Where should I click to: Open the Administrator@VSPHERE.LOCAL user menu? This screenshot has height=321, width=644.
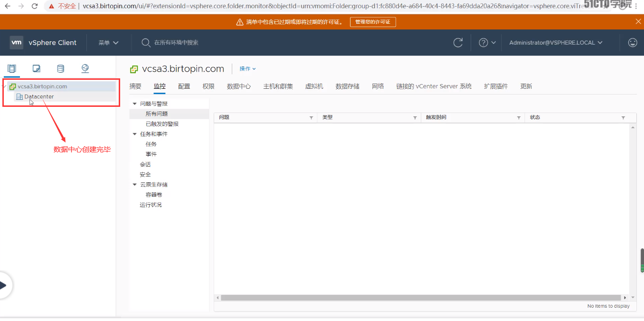pyautogui.click(x=556, y=43)
